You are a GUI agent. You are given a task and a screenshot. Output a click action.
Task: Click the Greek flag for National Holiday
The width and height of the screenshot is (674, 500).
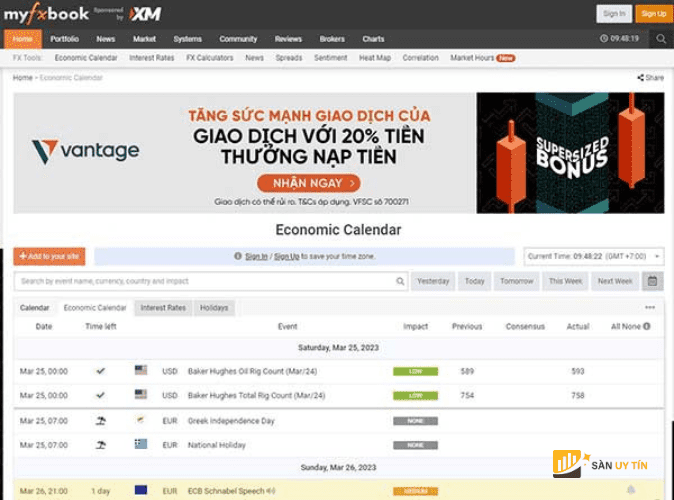coord(141,444)
